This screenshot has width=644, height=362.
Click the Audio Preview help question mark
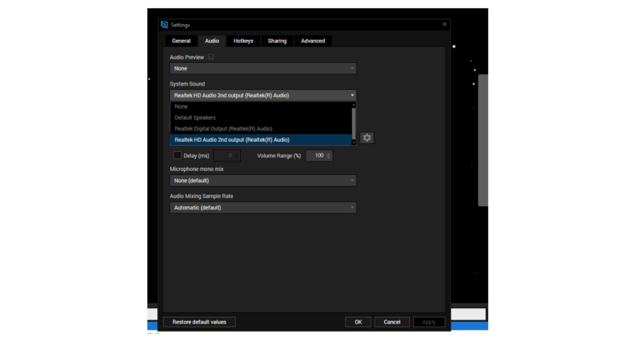210,57
